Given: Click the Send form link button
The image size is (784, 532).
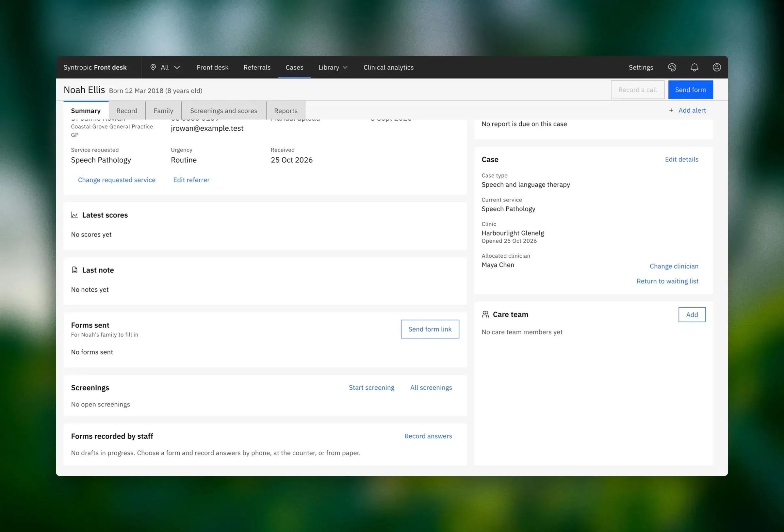Looking at the screenshot, I should click(x=430, y=329).
